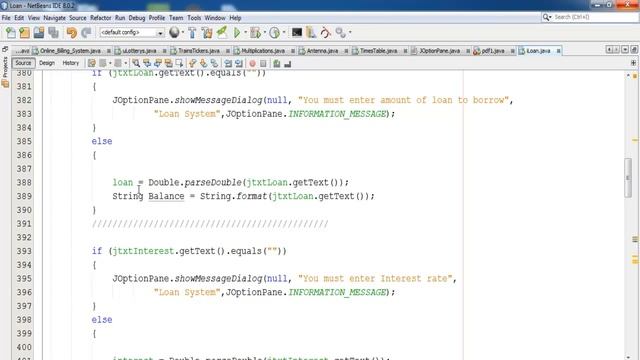Click the Profile Project clock icon

coord(275,32)
